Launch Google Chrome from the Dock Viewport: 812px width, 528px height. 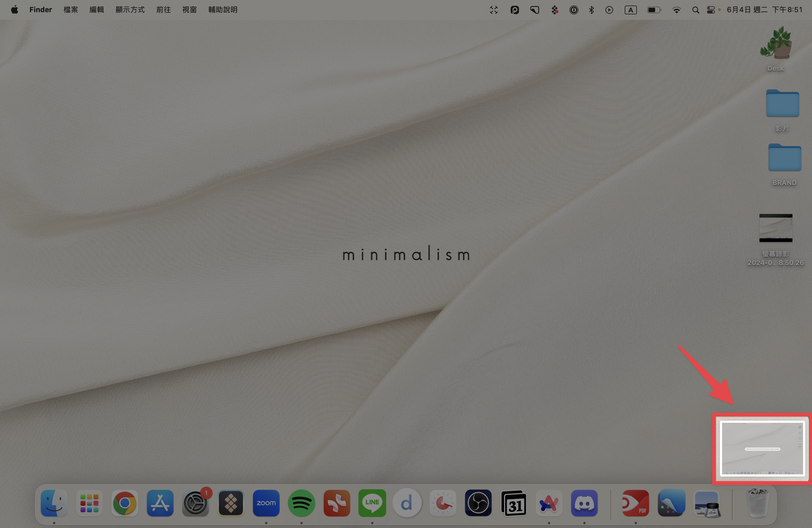click(125, 503)
